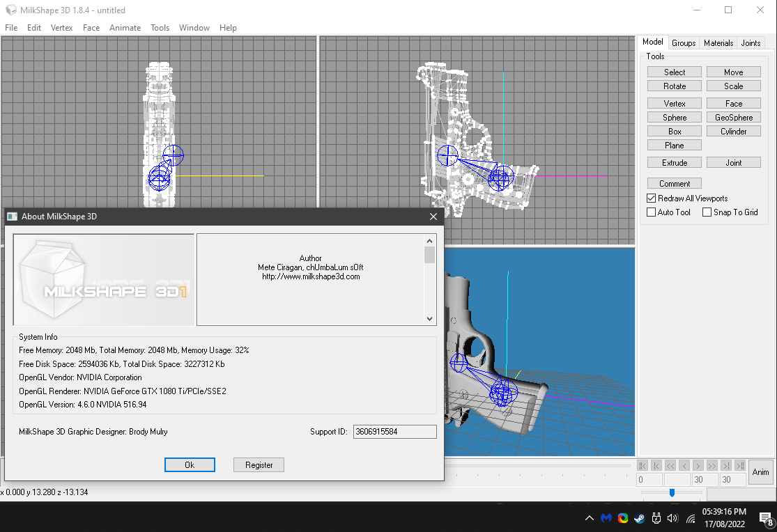Switch to the Groups tab

point(684,43)
